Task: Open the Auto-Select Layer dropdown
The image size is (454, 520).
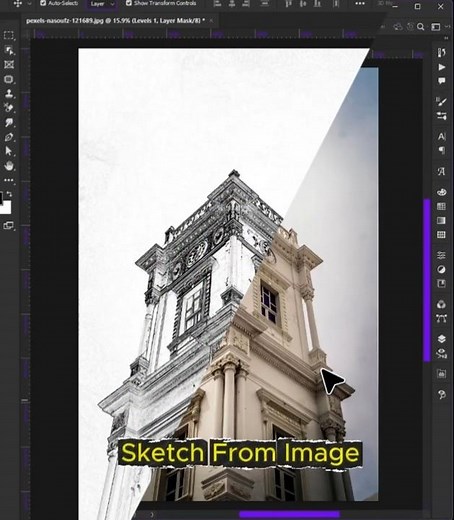Action: 103,4
